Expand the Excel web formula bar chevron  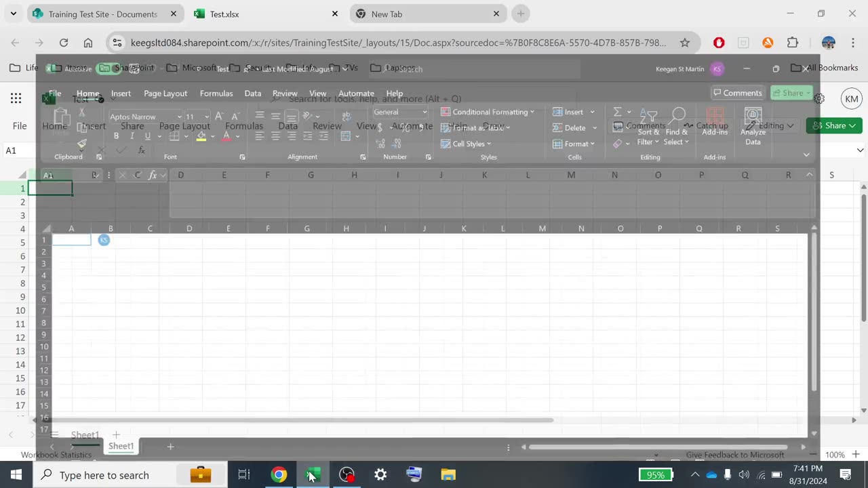(x=861, y=150)
